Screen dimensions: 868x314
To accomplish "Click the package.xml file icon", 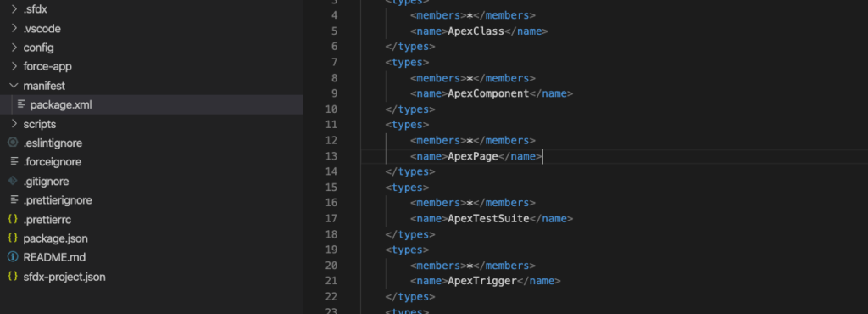I will (21, 104).
